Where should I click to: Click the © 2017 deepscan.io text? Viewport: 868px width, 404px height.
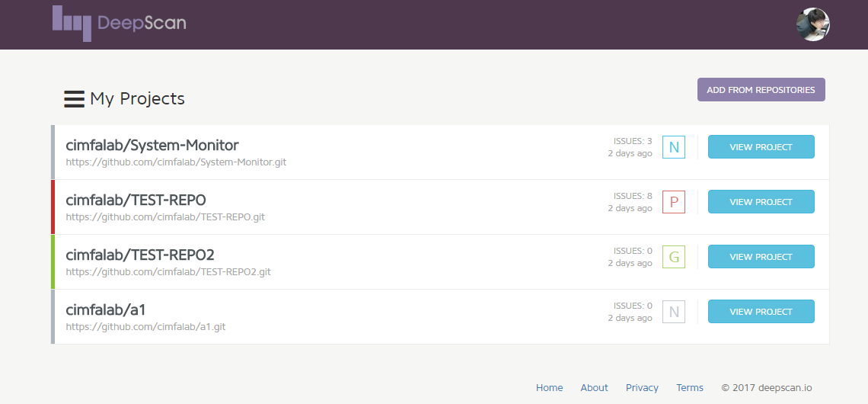click(x=767, y=388)
